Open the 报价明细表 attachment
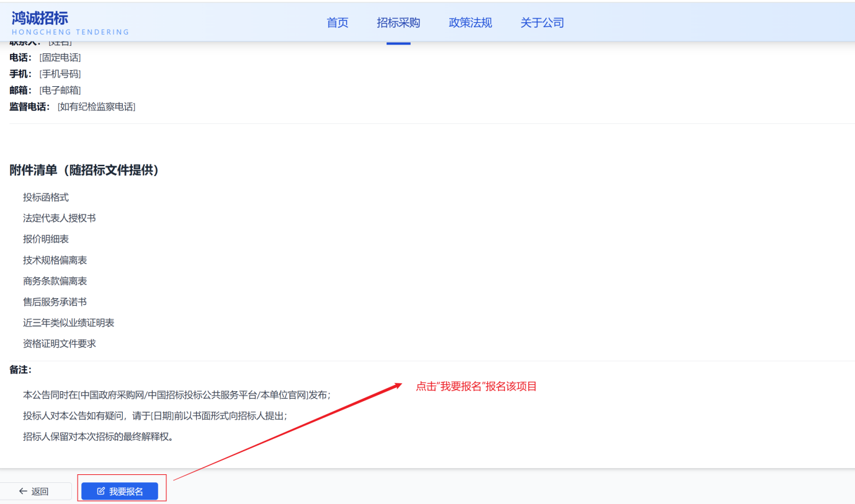This screenshot has width=855, height=504. [47, 239]
